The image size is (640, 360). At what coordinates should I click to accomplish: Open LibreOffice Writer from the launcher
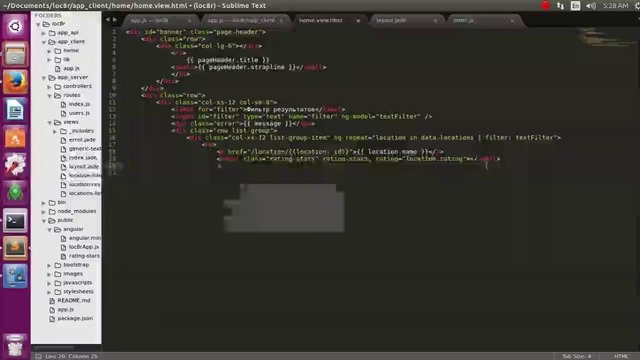click(x=15, y=110)
